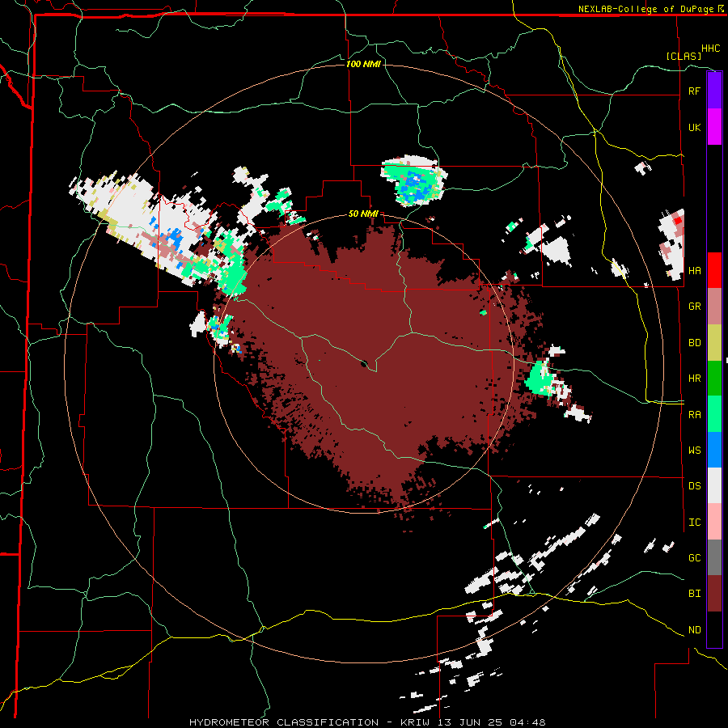Click the HR legend label
728x728 pixels.
pyautogui.click(x=694, y=379)
